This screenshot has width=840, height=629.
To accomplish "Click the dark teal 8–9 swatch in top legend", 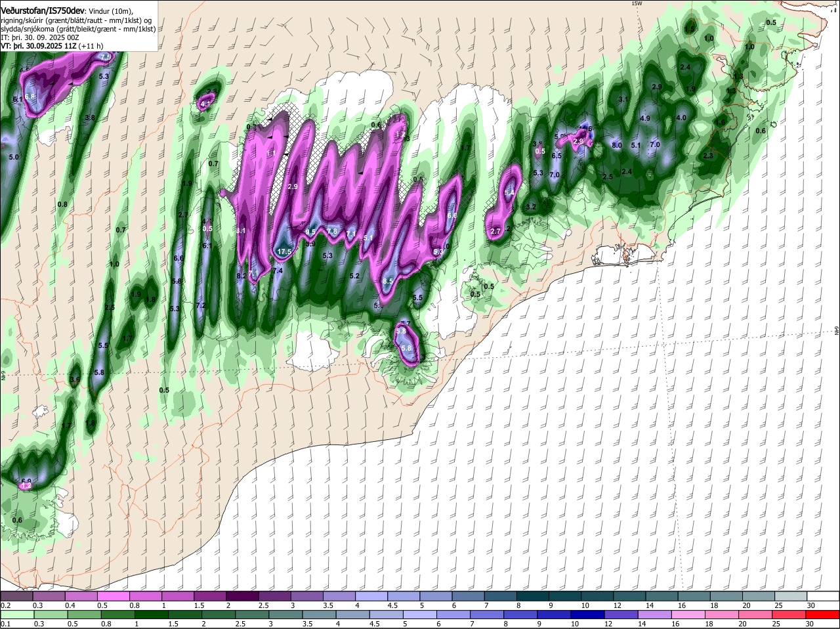I will (533, 596).
